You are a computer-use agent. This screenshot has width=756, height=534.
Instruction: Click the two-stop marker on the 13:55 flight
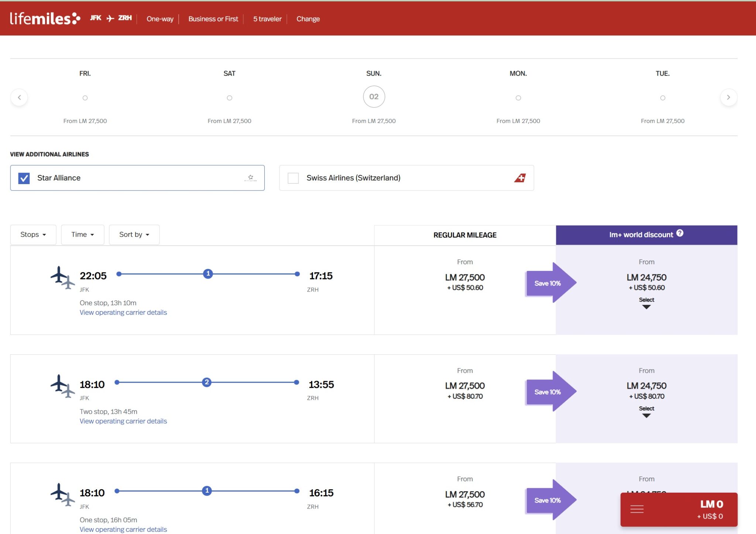[207, 382]
